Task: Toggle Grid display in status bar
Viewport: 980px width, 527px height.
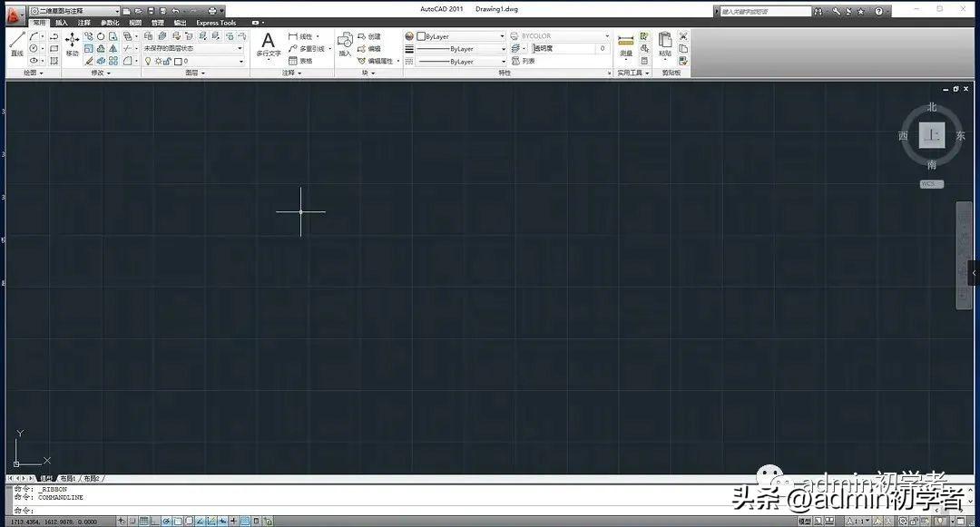Action: click(143, 521)
